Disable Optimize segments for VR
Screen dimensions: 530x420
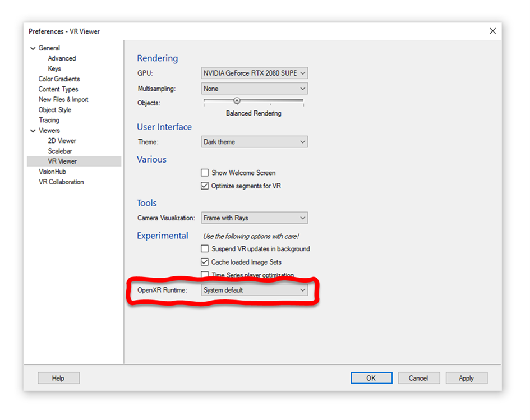205,186
